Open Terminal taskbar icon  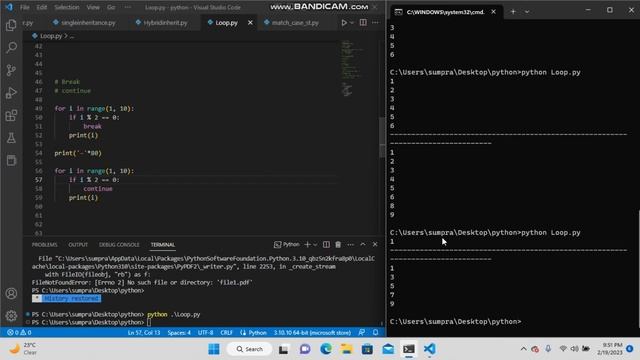pos(409,349)
